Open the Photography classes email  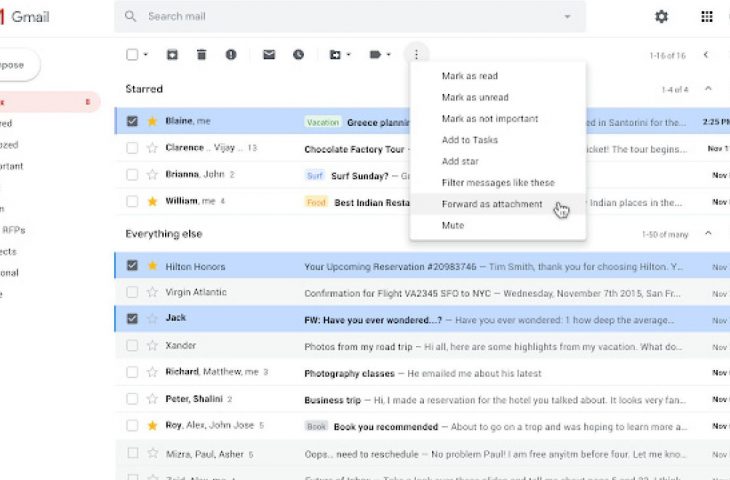point(422,372)
